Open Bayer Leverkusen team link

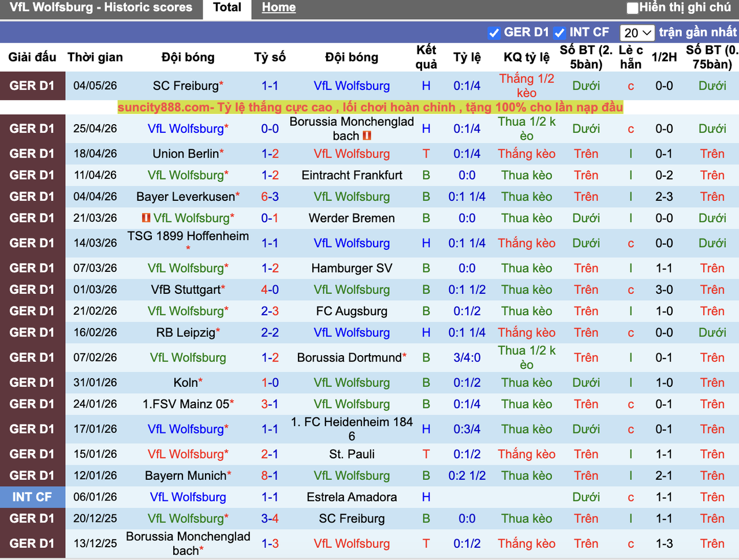point(186,196)
